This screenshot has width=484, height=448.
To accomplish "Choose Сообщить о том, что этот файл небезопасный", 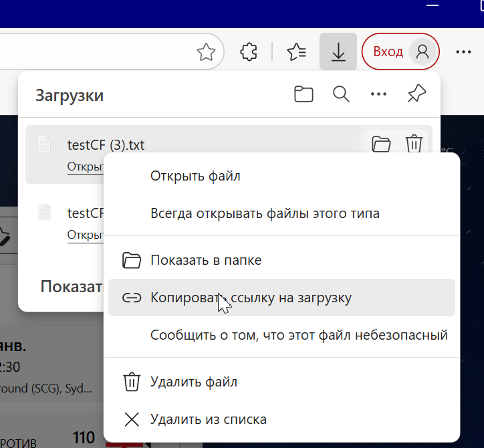I will (x=282, y=335).
